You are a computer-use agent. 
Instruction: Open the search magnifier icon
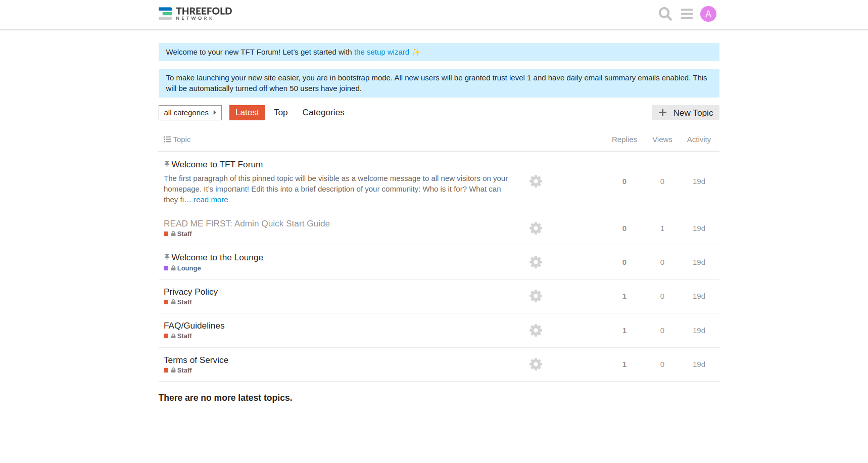665,14
